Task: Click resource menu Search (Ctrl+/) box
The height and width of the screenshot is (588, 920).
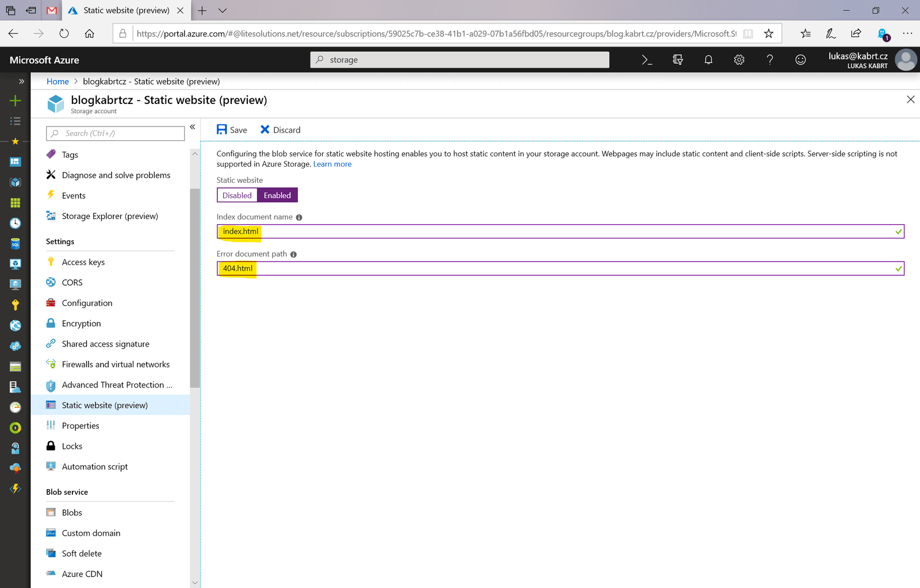Action: (115, 133)
